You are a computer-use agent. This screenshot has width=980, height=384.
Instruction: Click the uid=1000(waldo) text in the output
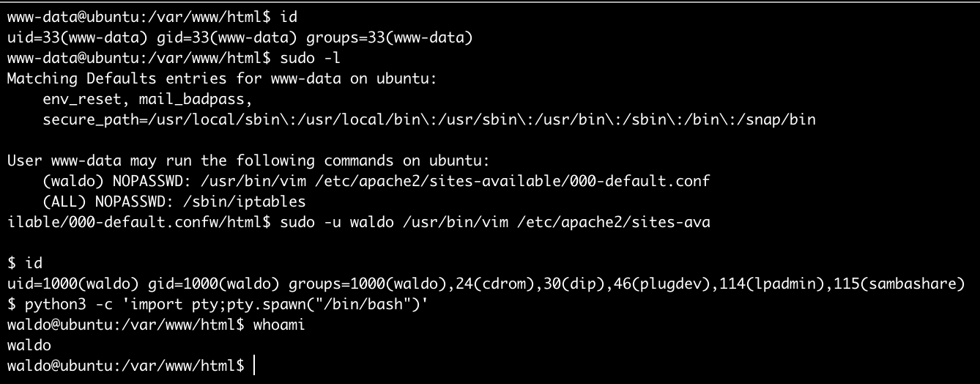[x=73, y=283]
